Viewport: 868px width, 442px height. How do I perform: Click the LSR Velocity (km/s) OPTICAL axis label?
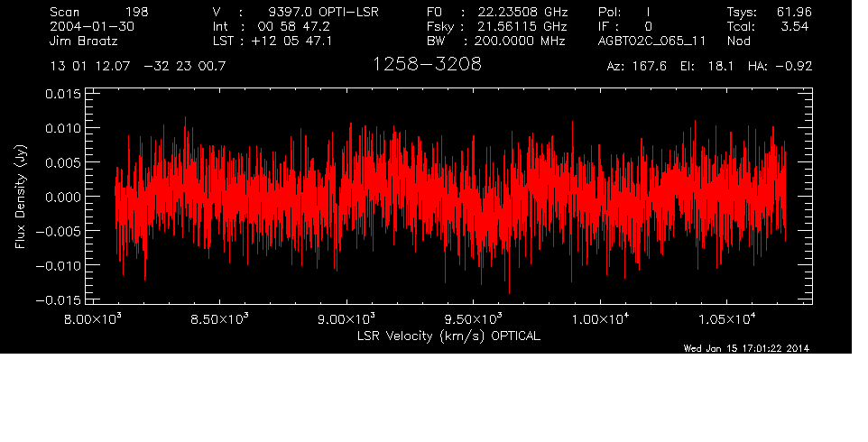tap(448, 336)
